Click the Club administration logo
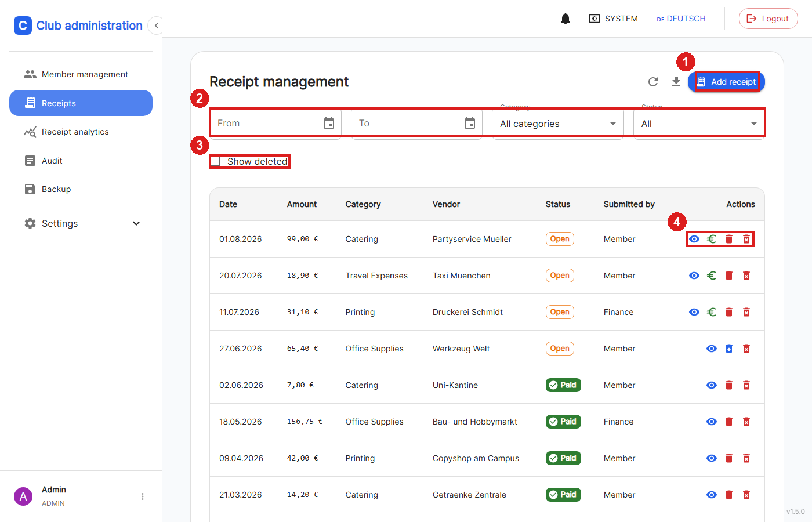 (23, 26)
